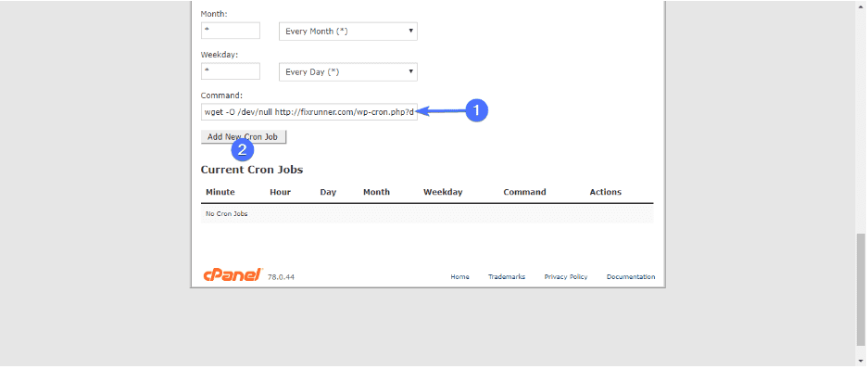
Task: Click the Add New Cron Job button
Action: [x=244, y=137]
